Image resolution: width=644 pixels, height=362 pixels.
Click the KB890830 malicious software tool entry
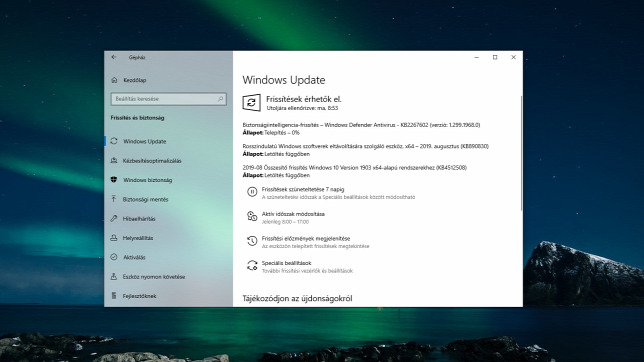[366, 146]
